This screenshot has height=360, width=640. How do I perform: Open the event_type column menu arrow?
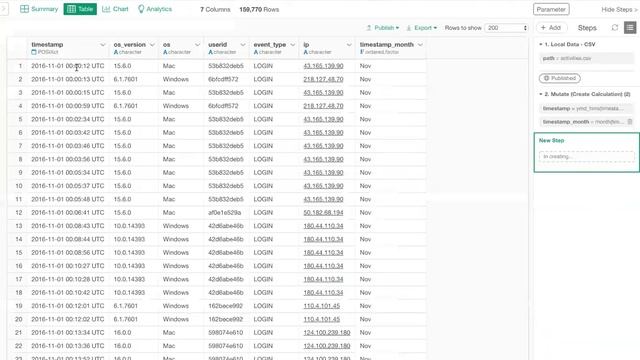pyautogui.click(x=293, y=45)
